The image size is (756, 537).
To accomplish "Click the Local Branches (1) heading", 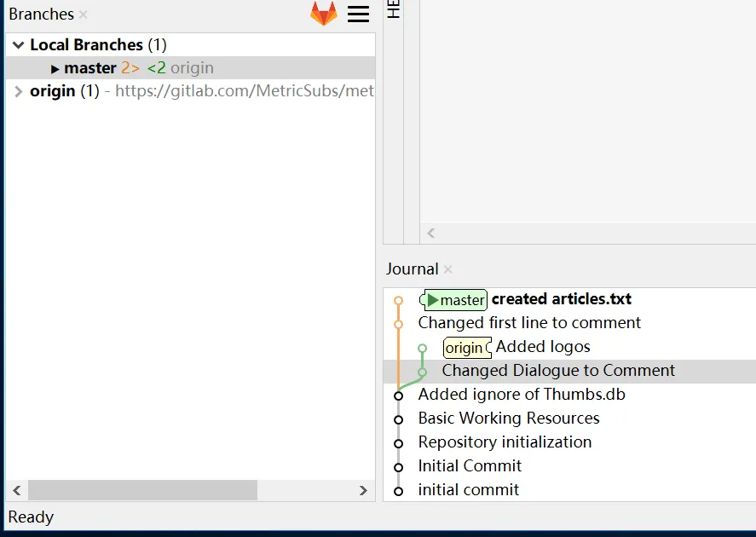I will 98,45.
